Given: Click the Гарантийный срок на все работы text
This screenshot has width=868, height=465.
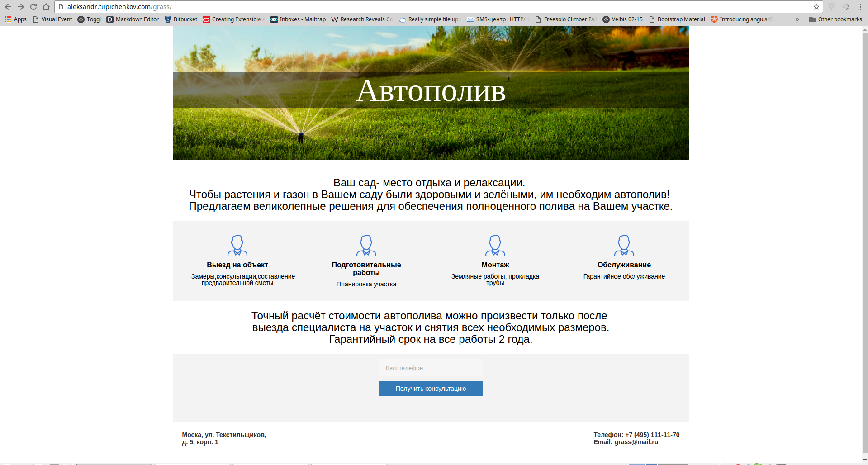Looking at the screenshot, I should click(431, 339).
